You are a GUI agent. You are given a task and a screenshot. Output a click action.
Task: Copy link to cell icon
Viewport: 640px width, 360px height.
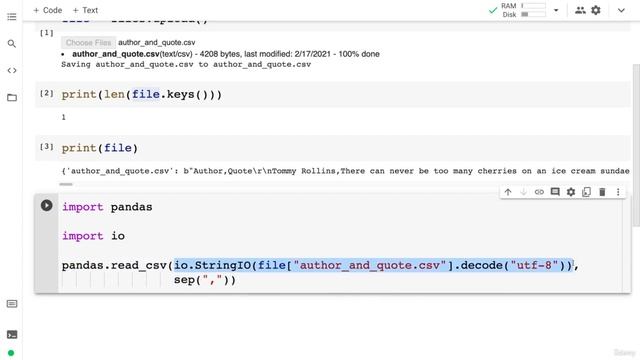click(x=539, y=192)
